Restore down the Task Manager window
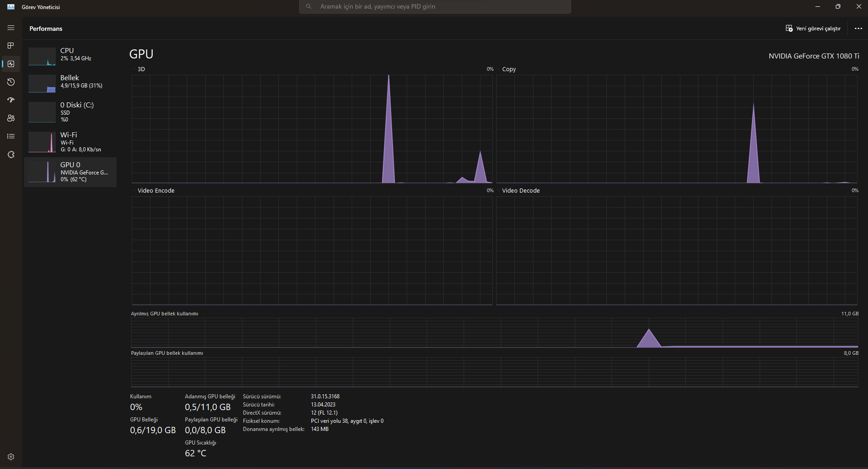This screenshot has height=469, width=868. pos(838,6)
